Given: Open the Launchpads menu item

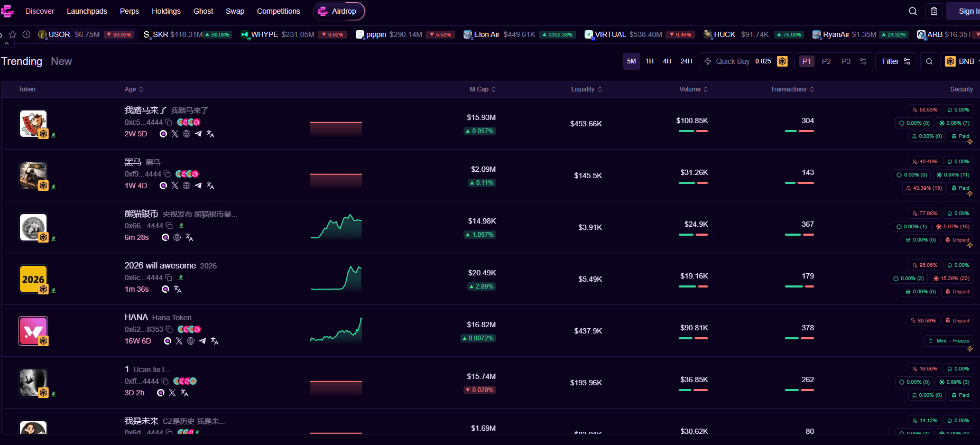Looking at the screenshot, I should tap(87, 11).
